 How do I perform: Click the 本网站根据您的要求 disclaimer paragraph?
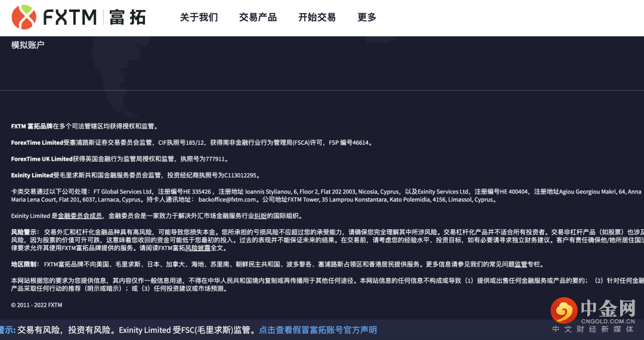(x=327, y=285)
